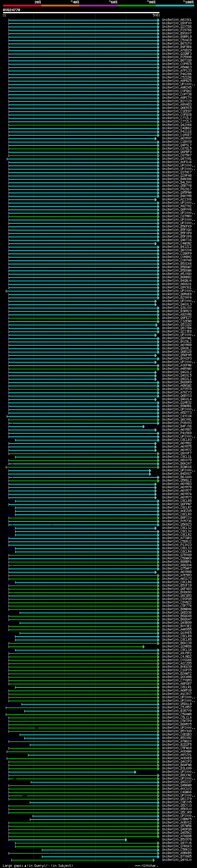The image size is (197, 868).
Task: Click label UniRef100_Q4Y4J0
Action: pyautogui.click(x=176, y=860)
